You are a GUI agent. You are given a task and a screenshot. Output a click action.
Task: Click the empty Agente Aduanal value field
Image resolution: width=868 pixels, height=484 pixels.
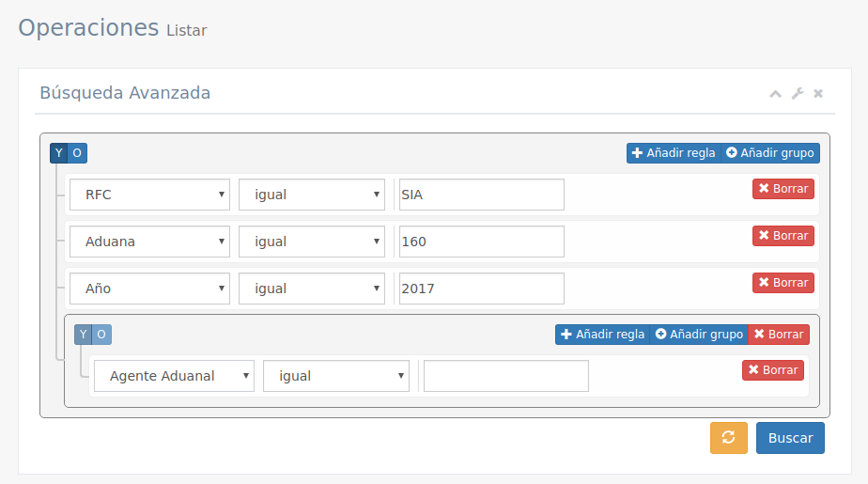click(x=506, y=377)
